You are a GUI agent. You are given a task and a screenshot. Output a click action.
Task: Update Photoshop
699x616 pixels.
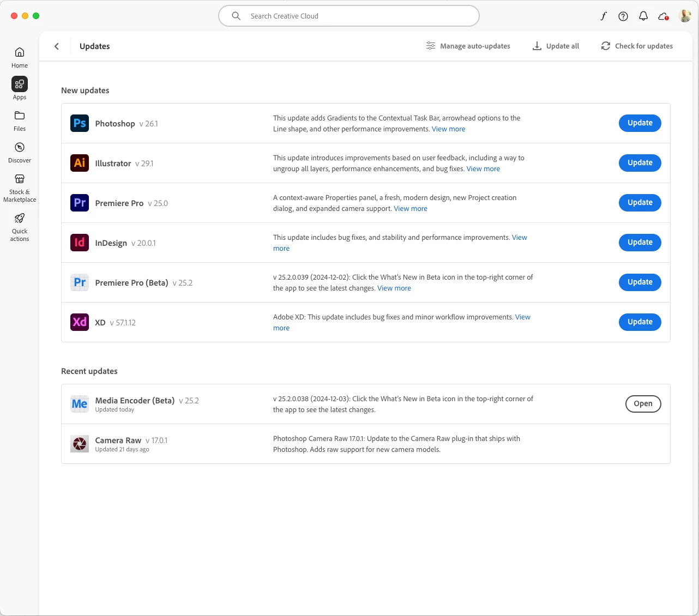[x=640, y=123]
